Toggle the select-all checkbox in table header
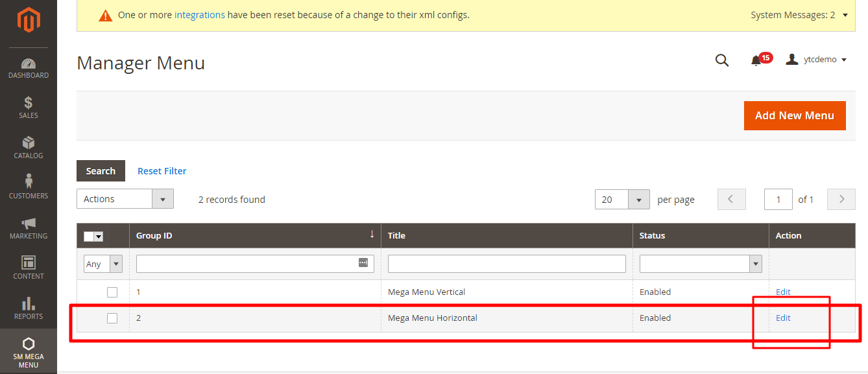The width and height of the screenshot is (868, 374). click(89, 236)
